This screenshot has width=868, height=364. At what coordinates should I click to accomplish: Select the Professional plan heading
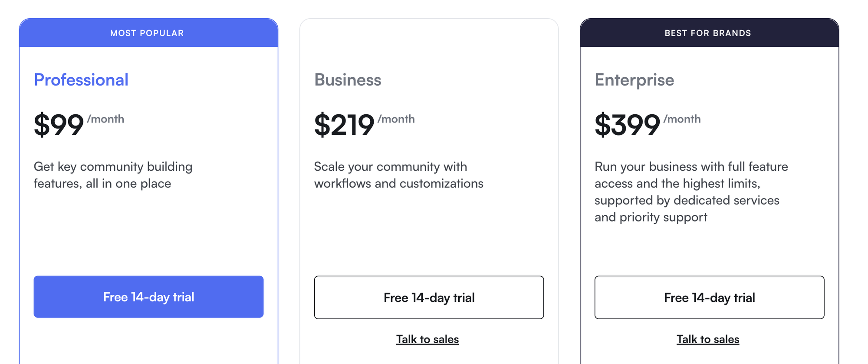pos(81,79)
